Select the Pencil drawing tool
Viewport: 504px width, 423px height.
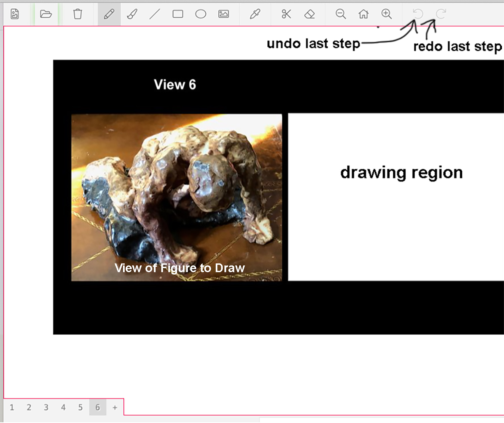(x=109, y=14)
